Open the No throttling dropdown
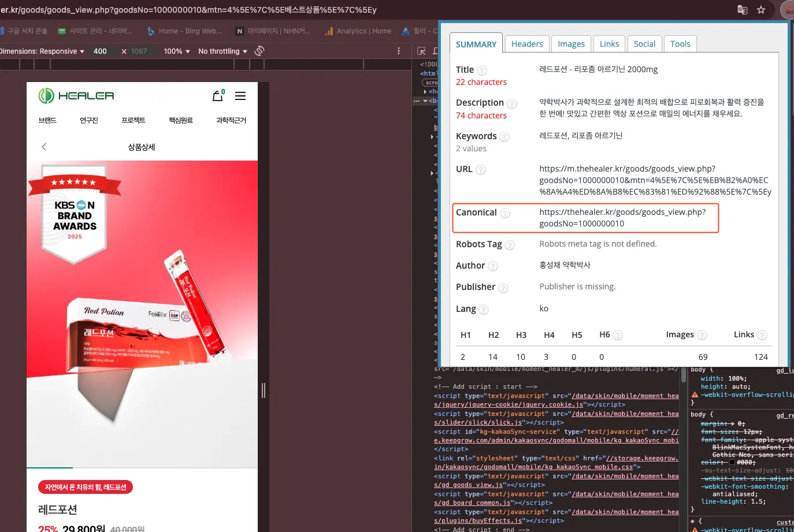 [222, 51]
